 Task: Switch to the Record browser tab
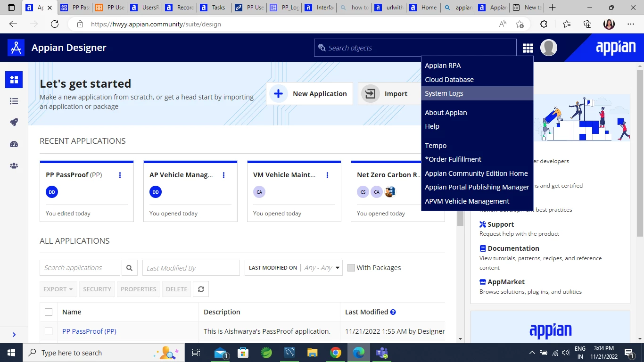point(179,8)
